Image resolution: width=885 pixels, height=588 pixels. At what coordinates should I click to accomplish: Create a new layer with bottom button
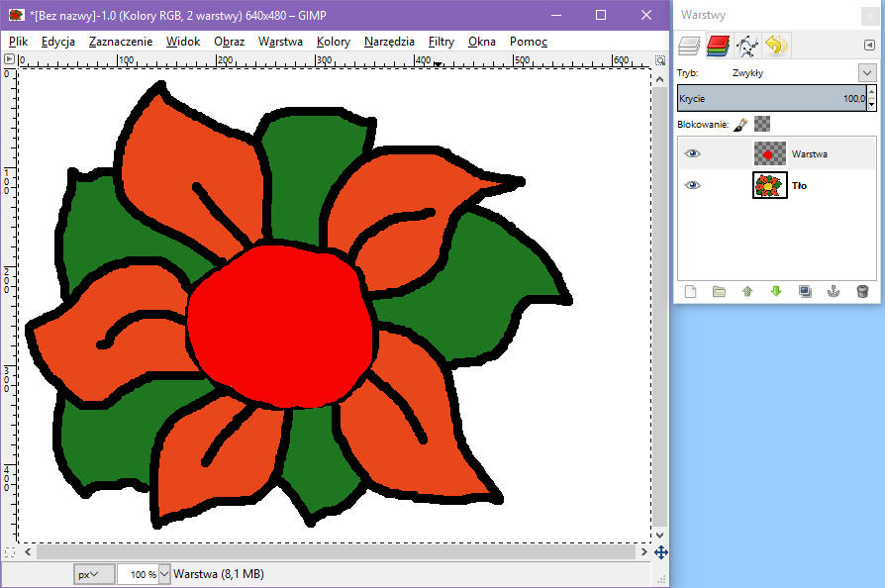(691, 291)
